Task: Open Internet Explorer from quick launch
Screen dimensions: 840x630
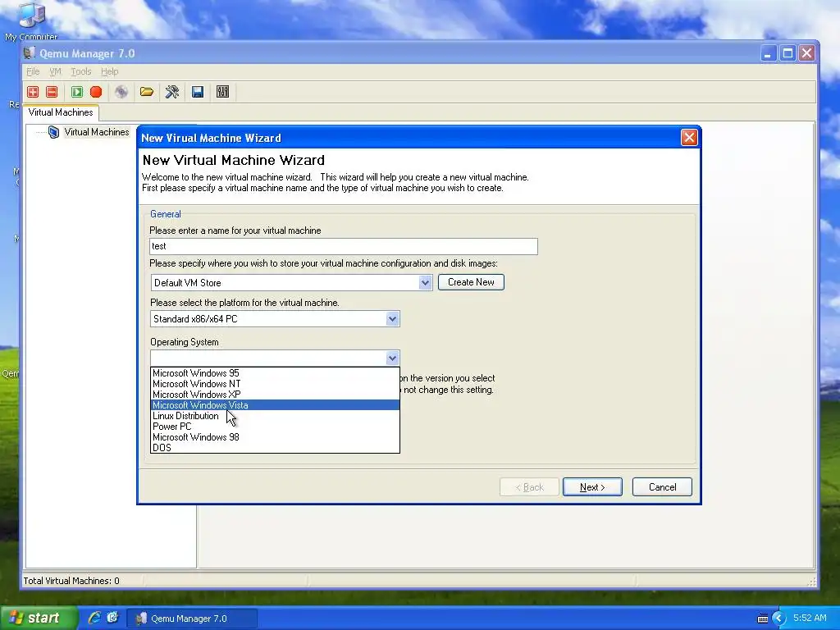Action: pyautogui.click(x=94, y=619)
